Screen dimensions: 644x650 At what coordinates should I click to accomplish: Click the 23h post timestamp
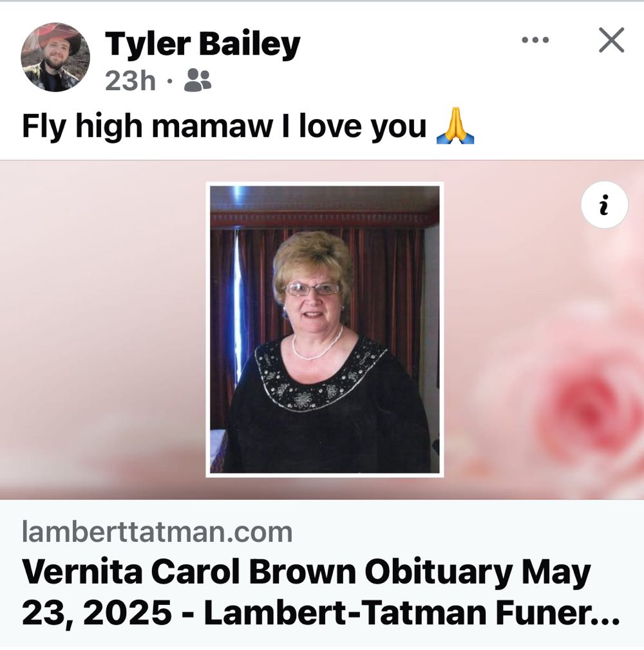(130, 81)
